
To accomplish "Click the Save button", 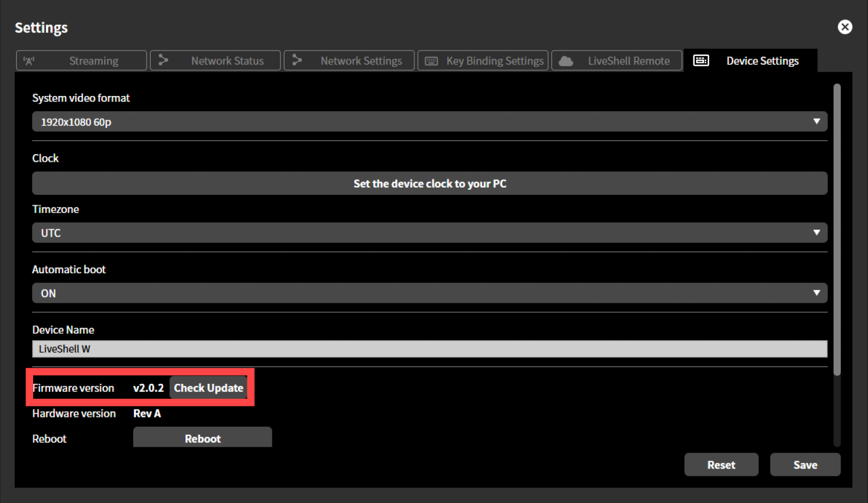I will click(805, 465).
